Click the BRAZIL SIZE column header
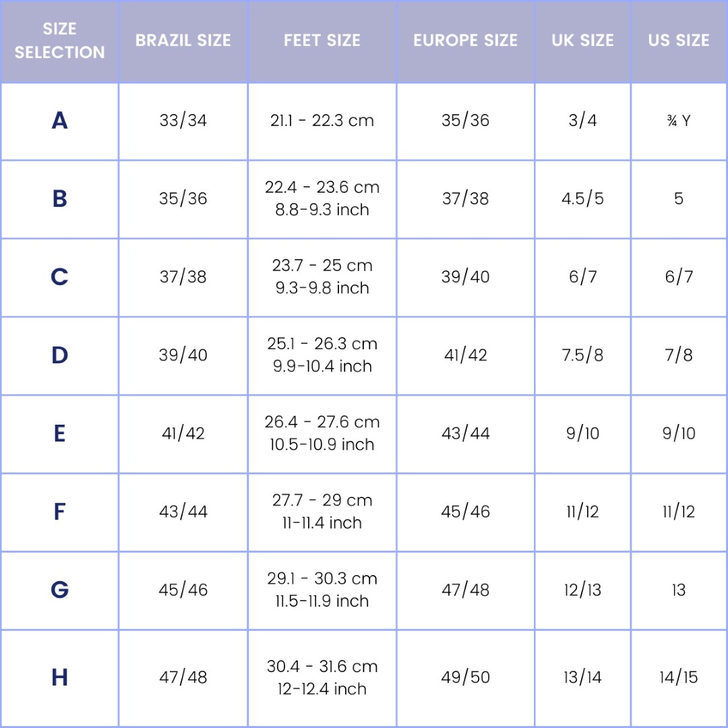 click(x=183, y=40)
